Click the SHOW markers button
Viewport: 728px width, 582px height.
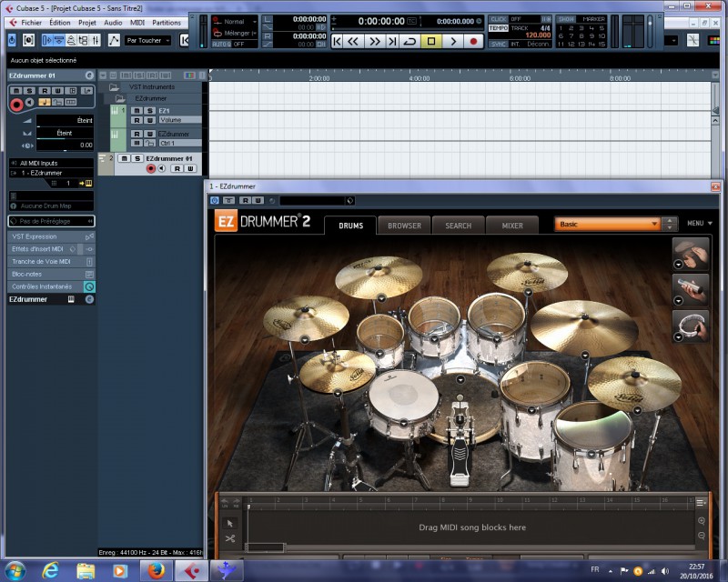566,19
